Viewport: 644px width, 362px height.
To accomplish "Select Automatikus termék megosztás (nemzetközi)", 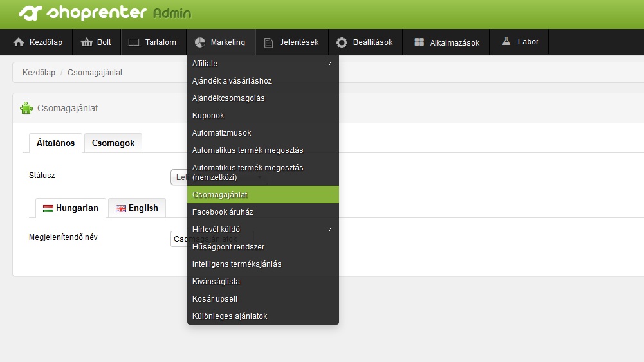I will 263,172.
